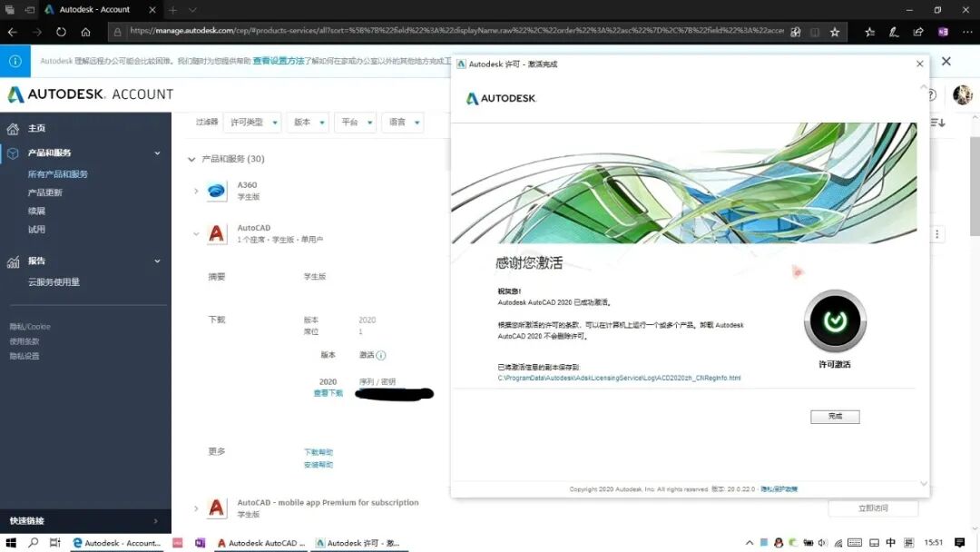Image resolution: width=980 pixels, height=552 pixels.
Task: Click the add notes pen icon
Action: pos(894,32)
